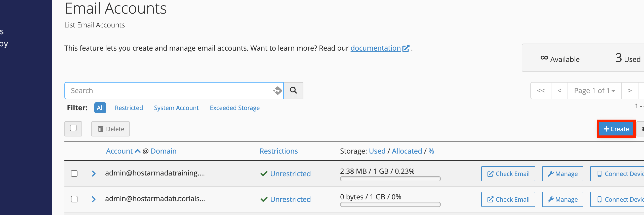Expand the admin@hostarmadatutorials account row
644x215 pixels.
coord(94,199)
